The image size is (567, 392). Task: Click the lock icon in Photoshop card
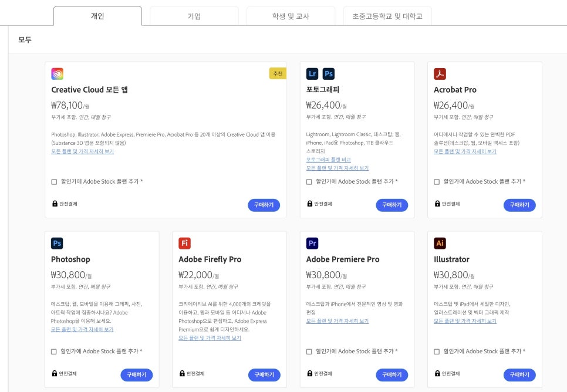[x=55, y=373]
